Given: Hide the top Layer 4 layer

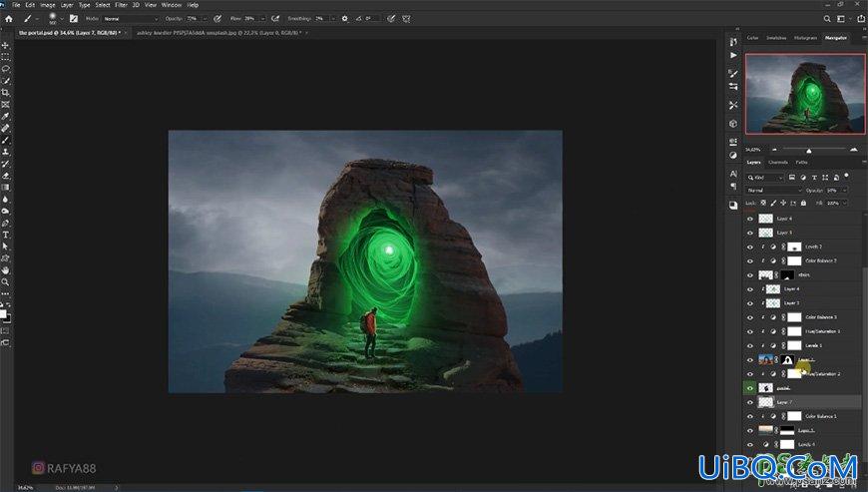Looking at the screenshot, I should [x=750, y=219].
